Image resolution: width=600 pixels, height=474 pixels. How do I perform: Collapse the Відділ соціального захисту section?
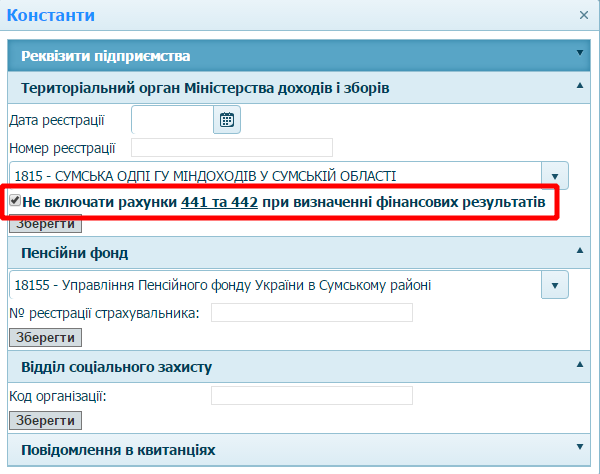click(579, 364)
